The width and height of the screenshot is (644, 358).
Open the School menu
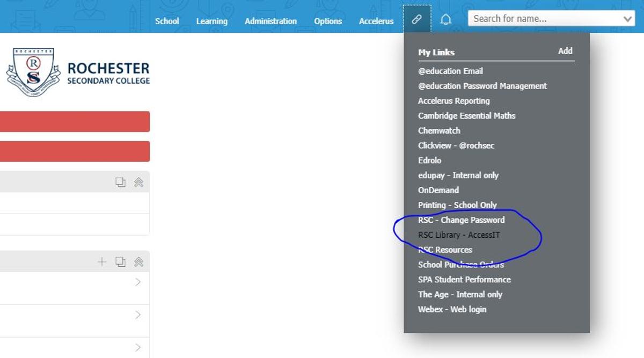(x=167, y=21)
